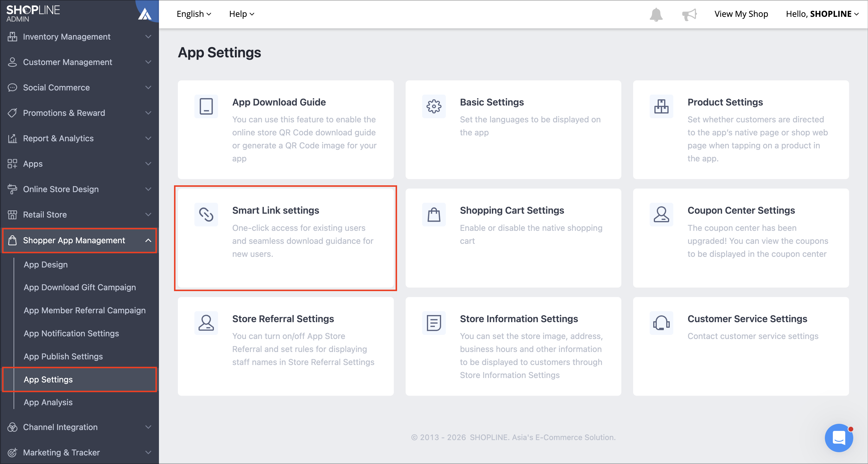
Task: Click the Online Store Design paint roller icon
Action: (x=12, y=189)
